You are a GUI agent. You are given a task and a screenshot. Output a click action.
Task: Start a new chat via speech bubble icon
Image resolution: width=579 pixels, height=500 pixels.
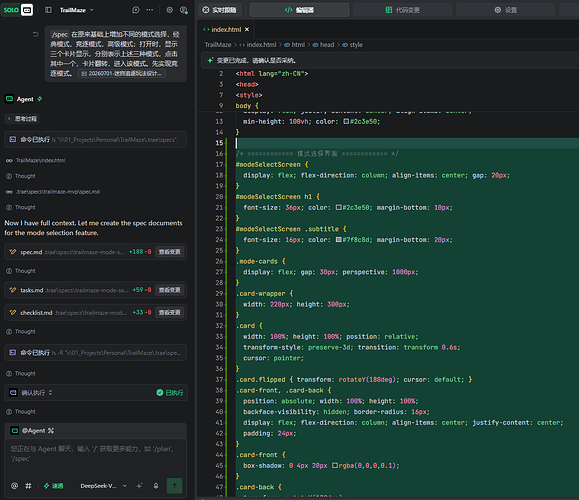tap(136, 10)
